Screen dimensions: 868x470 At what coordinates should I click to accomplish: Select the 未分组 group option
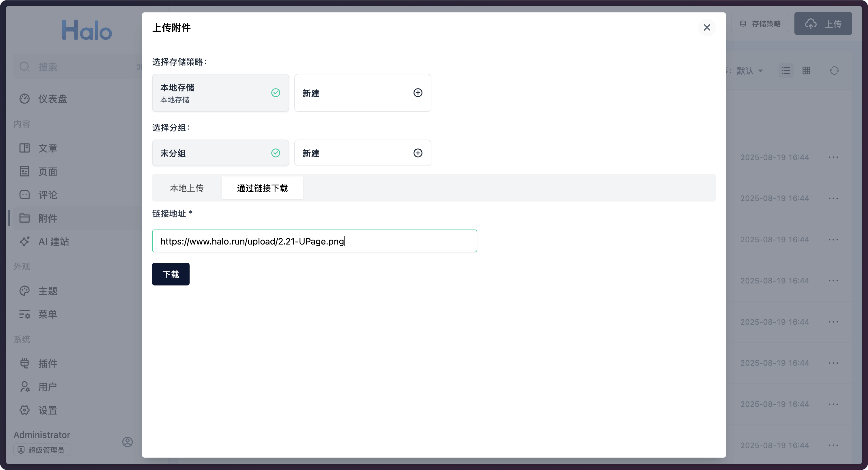220,153
